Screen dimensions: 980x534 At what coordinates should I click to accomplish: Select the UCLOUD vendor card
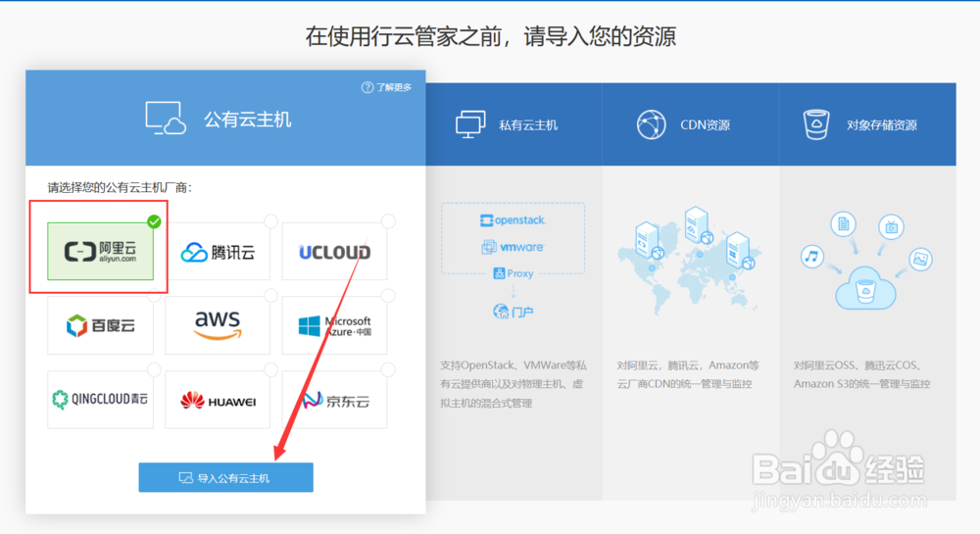(x=334, y=251)
